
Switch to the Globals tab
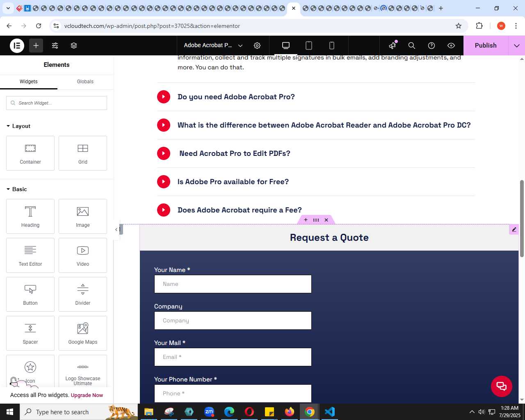coord(85,82)
